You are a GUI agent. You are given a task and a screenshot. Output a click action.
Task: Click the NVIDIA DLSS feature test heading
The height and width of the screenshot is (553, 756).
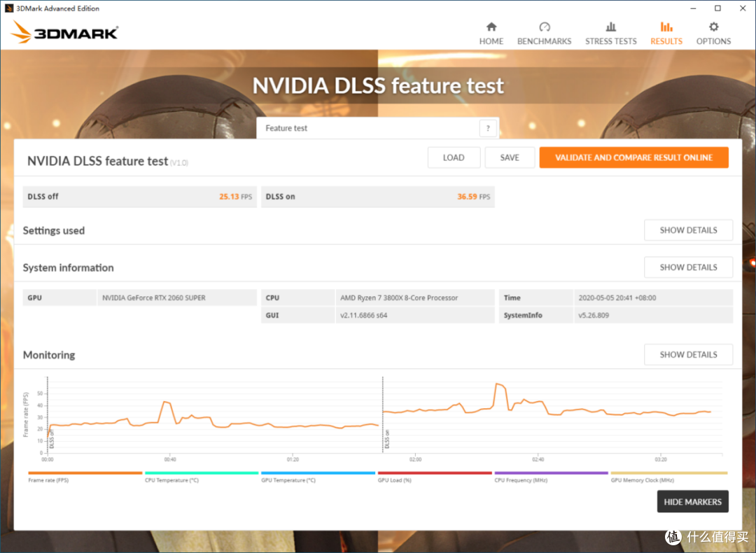tap(97, 161)
